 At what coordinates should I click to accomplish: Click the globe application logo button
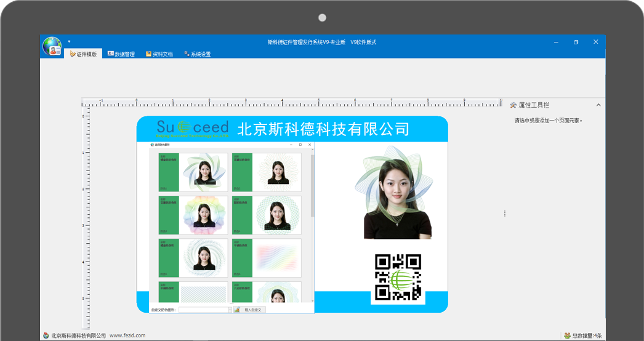point(52,46)
